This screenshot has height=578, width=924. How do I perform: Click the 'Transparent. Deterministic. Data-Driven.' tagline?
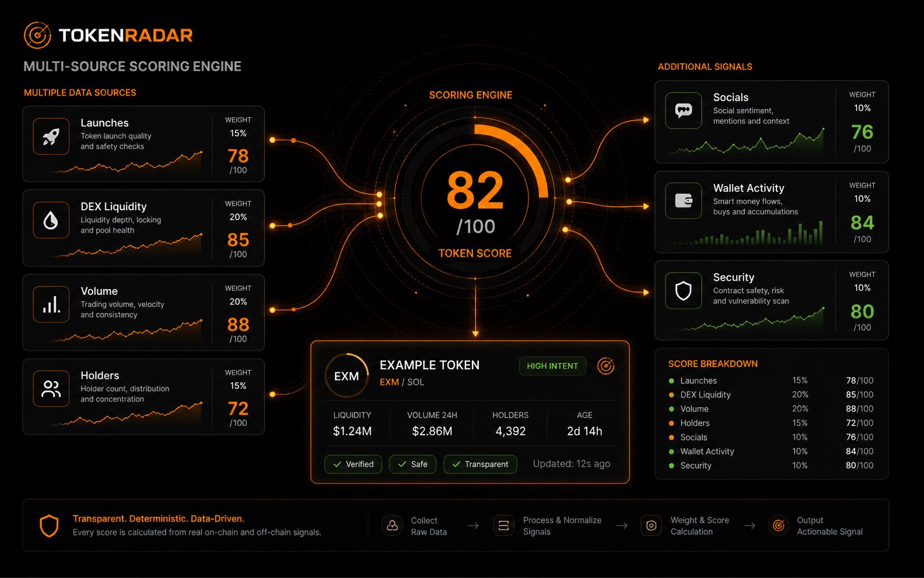[x=158, y=519]
